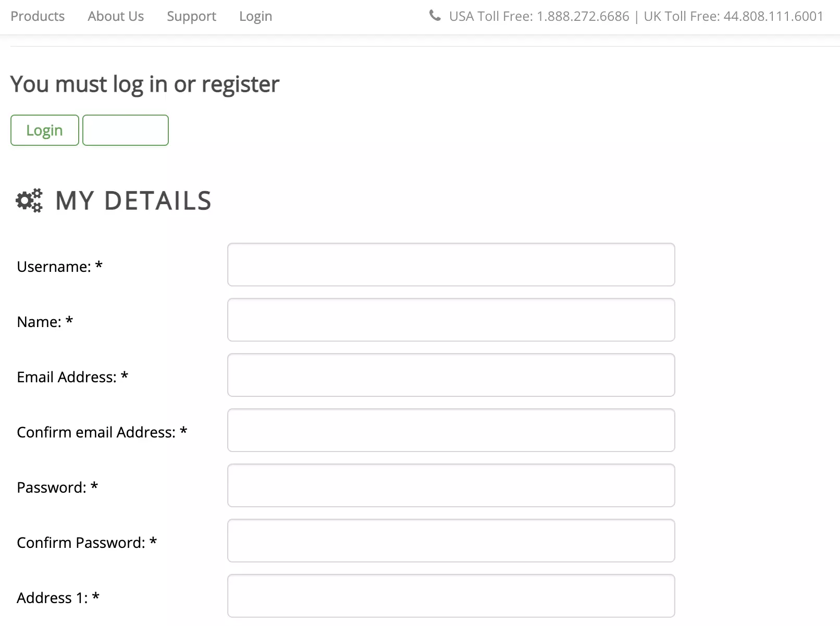Select the Email Address field
The image size is (840, 626).
tap(451, 375)
